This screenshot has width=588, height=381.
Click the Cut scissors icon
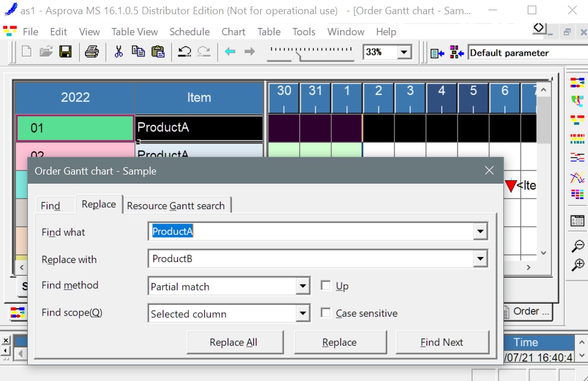pos(118,51)
